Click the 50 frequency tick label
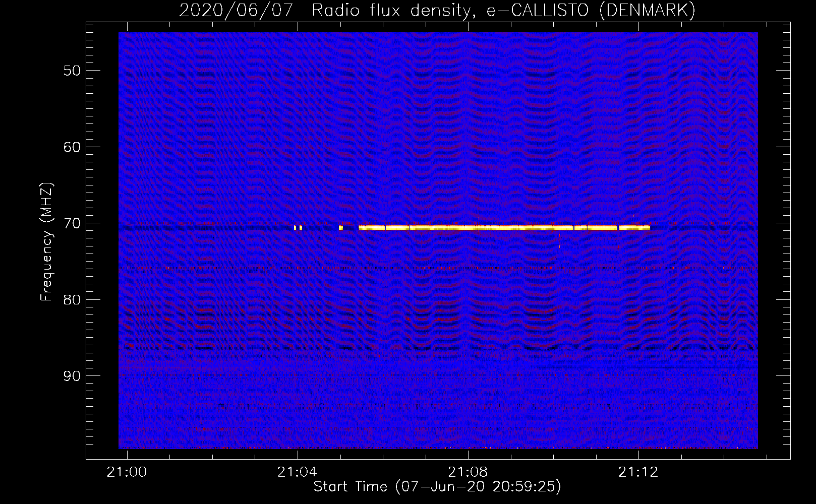The width and height of the screenshot is (816, 504). 72,71
